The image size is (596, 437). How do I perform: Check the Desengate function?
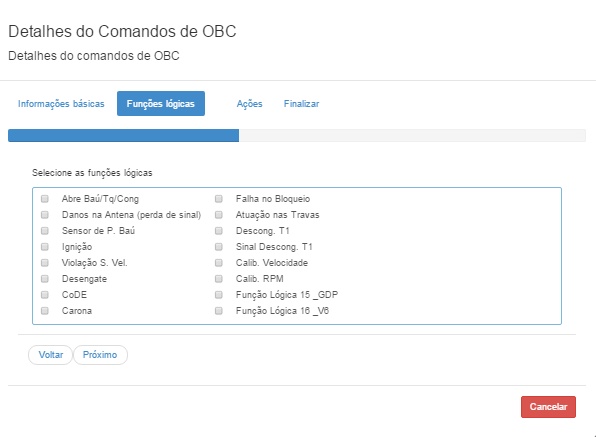[x=45, y=279]
